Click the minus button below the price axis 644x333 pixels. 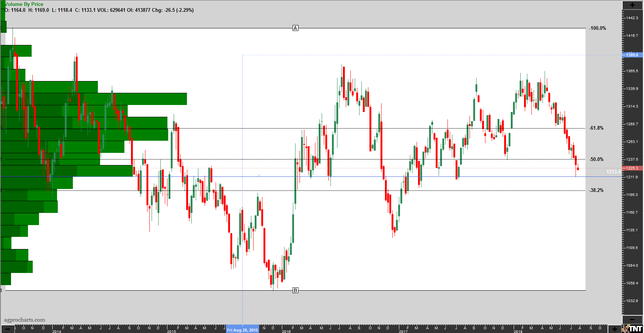pos(632,320)
